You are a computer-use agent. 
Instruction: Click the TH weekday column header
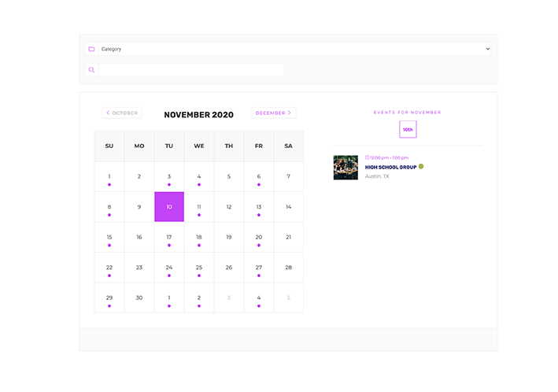(229, 146)
